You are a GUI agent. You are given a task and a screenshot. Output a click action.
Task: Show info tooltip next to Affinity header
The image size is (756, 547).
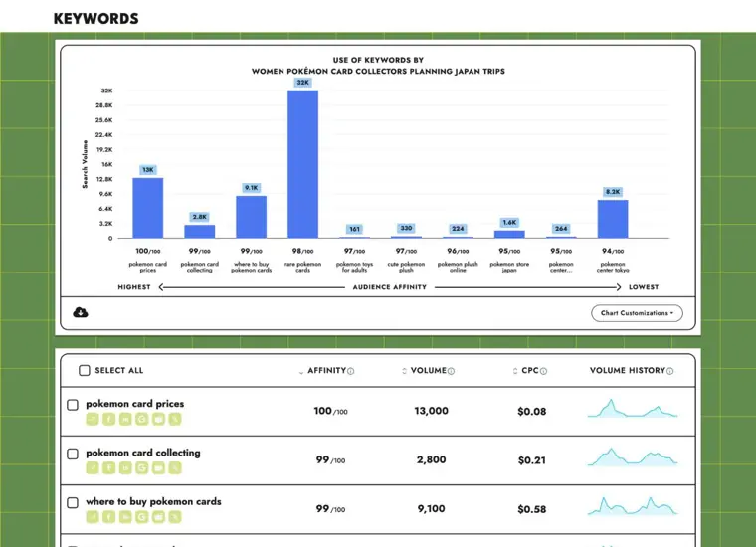coord(351,371)
